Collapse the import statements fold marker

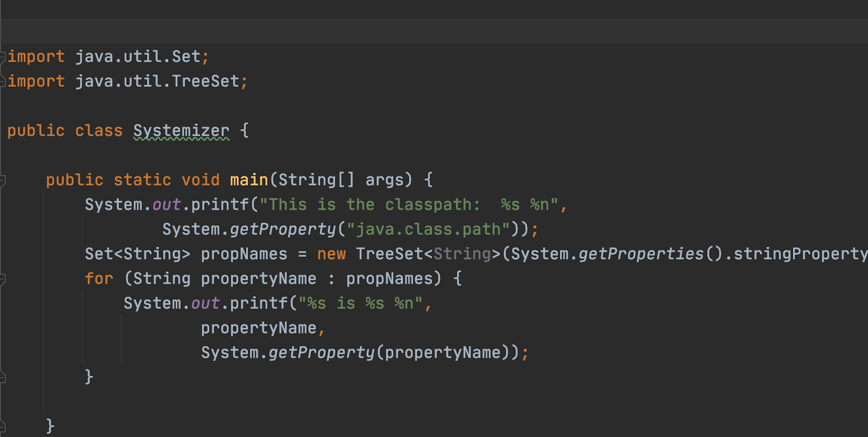click(x=2, y=57)
